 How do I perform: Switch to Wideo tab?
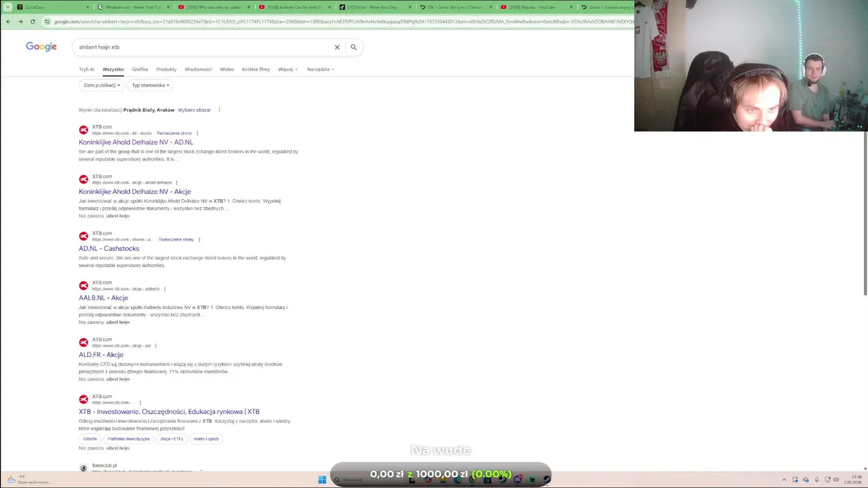(x=227, y=69)
